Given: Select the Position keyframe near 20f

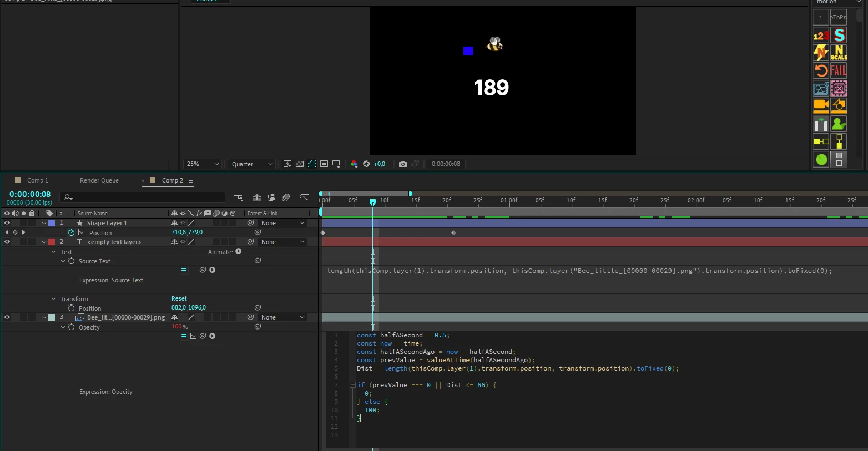Looking at the screenshot, I should [x=453, y=232].
